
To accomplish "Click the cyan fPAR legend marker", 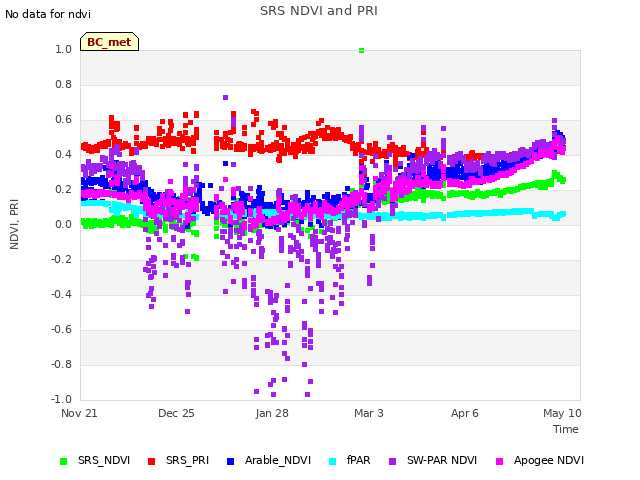I will 333,461.
